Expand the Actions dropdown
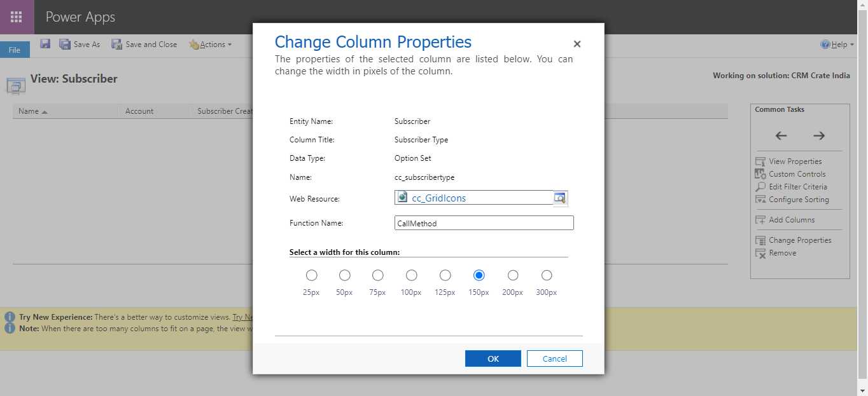 [x=211, y=44]
